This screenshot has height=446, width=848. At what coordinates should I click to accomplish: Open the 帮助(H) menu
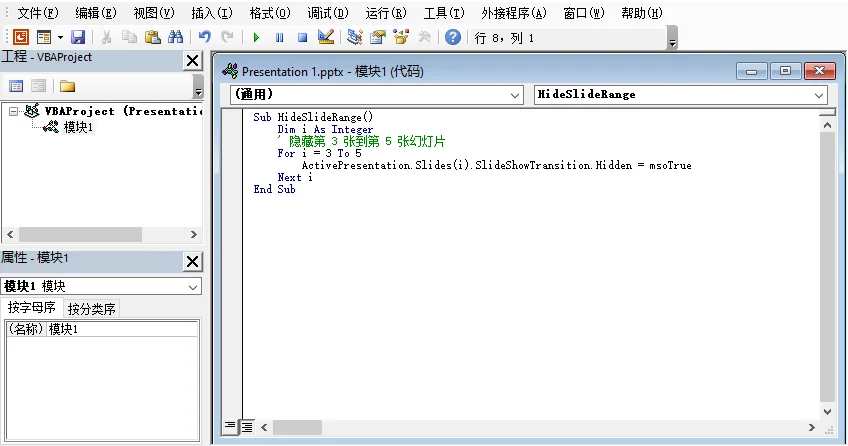642,13
